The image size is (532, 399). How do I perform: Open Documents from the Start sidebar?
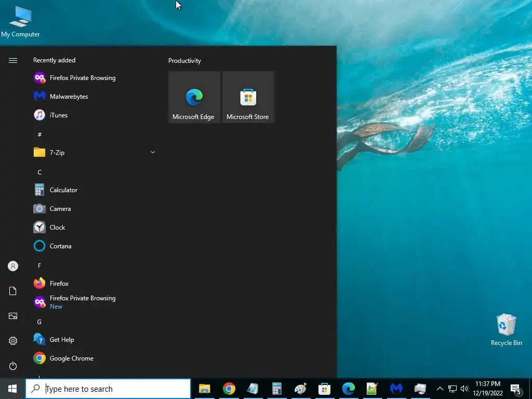click(x=13, y=291)
